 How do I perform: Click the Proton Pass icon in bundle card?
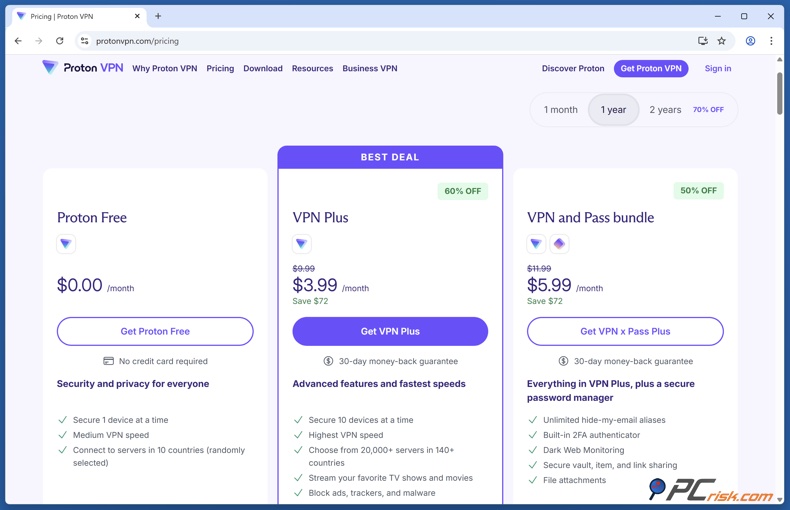tap(559, 244)
